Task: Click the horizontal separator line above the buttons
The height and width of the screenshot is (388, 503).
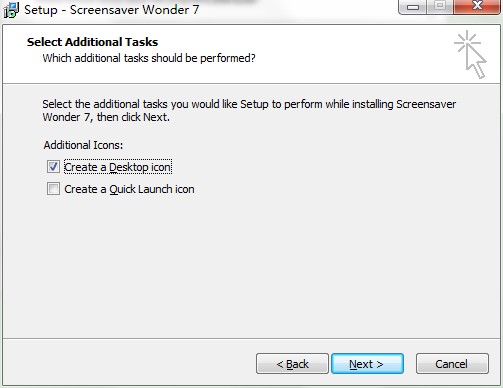Action: click(251, 339)
